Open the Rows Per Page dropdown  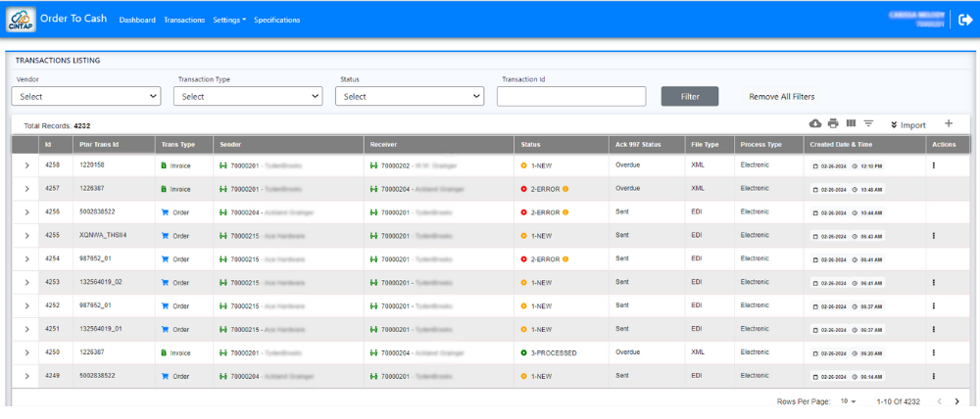[x=848, y=401]
